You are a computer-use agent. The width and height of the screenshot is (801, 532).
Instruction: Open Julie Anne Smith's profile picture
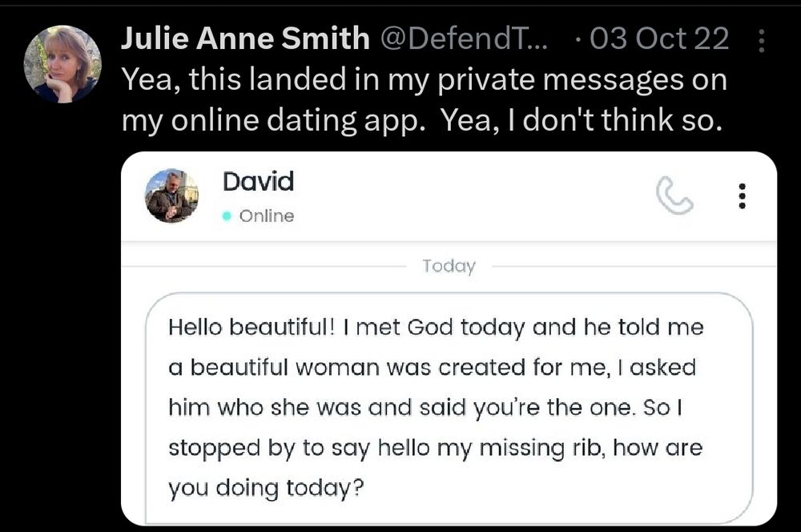[62, 64]
